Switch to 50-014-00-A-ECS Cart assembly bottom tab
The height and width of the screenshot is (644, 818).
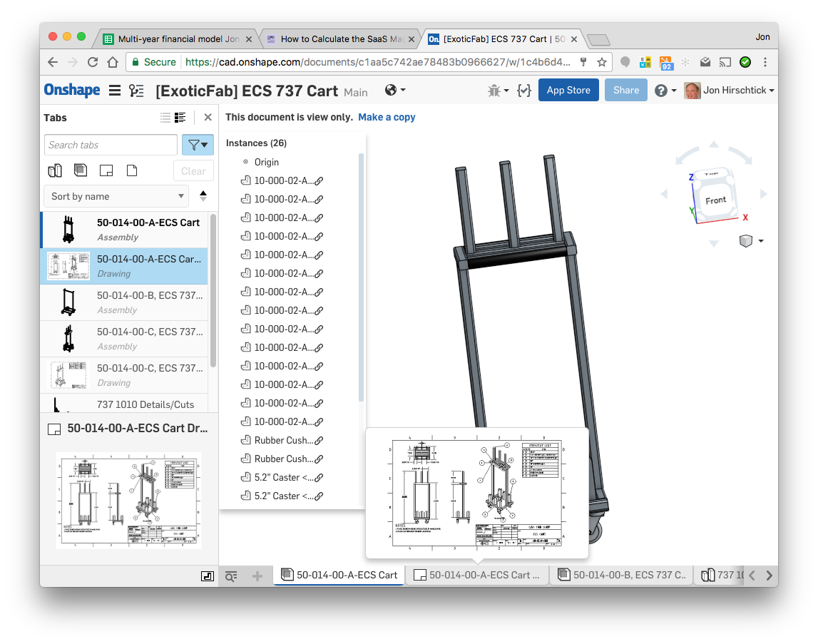pos(339,575)
